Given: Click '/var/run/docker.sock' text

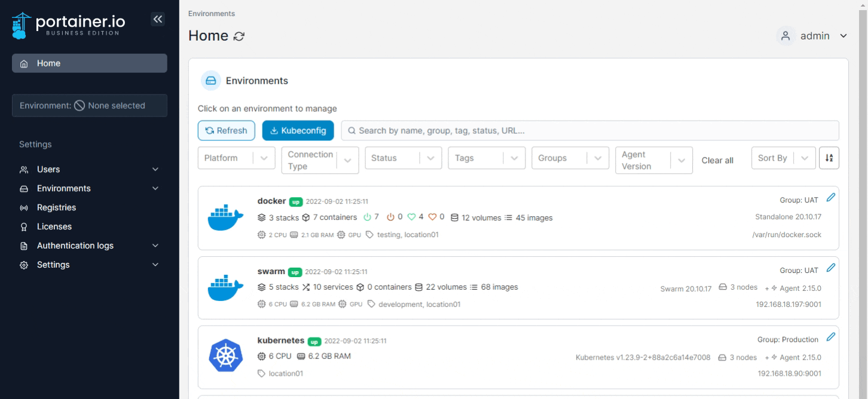Looking at the screenshot, I should pyautogui.click(x=787, y=235).
